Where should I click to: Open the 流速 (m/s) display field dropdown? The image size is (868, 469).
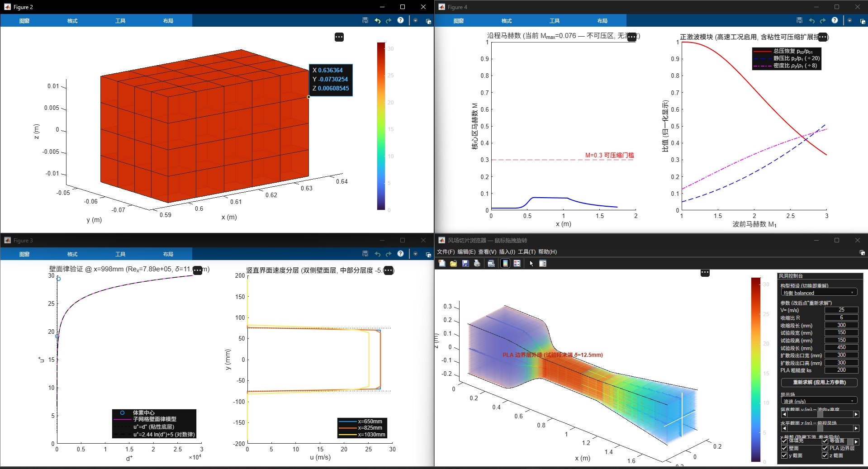click(x=819, y=401)
